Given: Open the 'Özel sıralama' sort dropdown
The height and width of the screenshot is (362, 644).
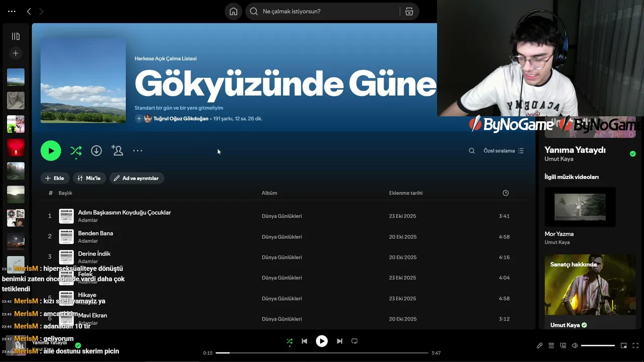Looking at the screenshot, I should pos(504,151).
